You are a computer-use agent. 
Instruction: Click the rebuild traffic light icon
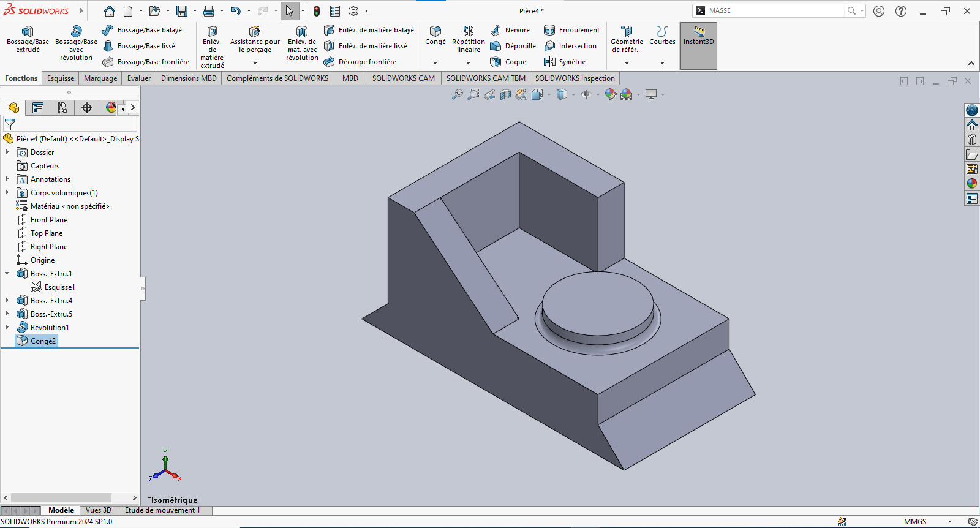click(x=317, y=11)
